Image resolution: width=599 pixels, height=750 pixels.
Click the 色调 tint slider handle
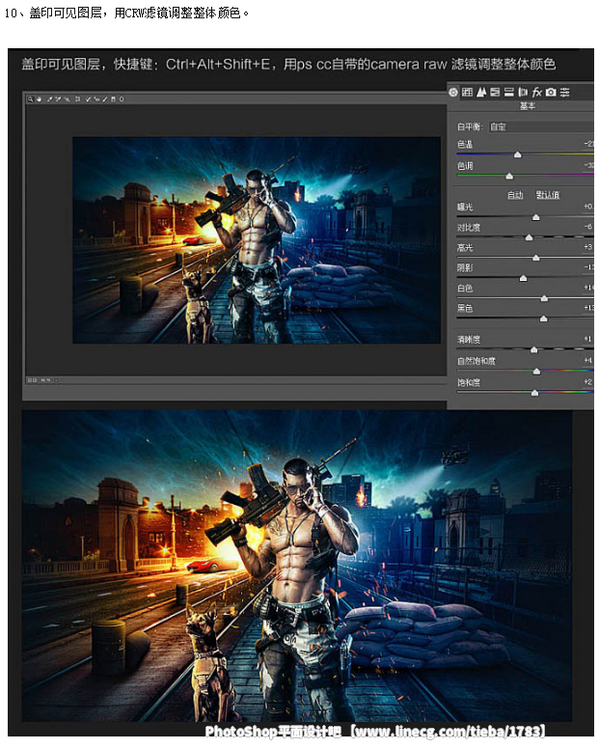click(510, 176)
